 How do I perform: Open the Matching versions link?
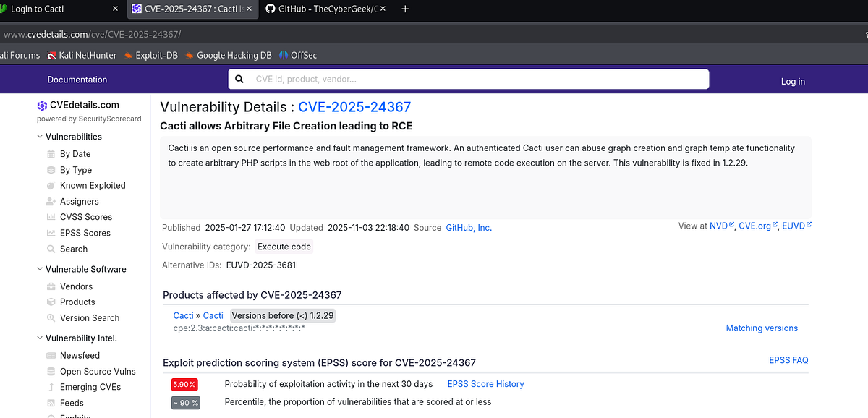(762, 328)
